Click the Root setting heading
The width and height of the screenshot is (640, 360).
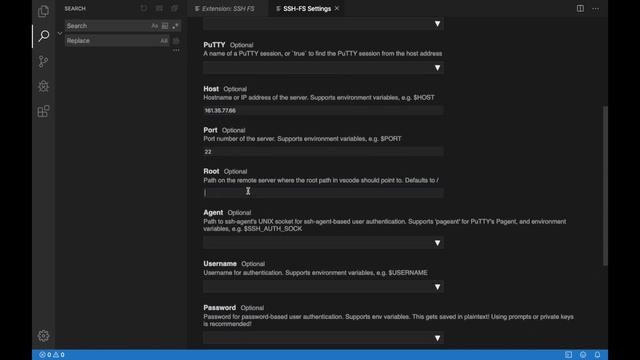pyautogui.click(x=211, y=171)
